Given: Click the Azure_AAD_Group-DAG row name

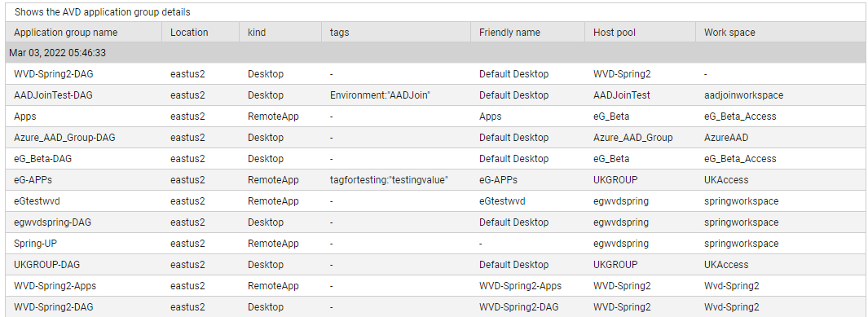Looking at the screenshot, I should 64,137.
